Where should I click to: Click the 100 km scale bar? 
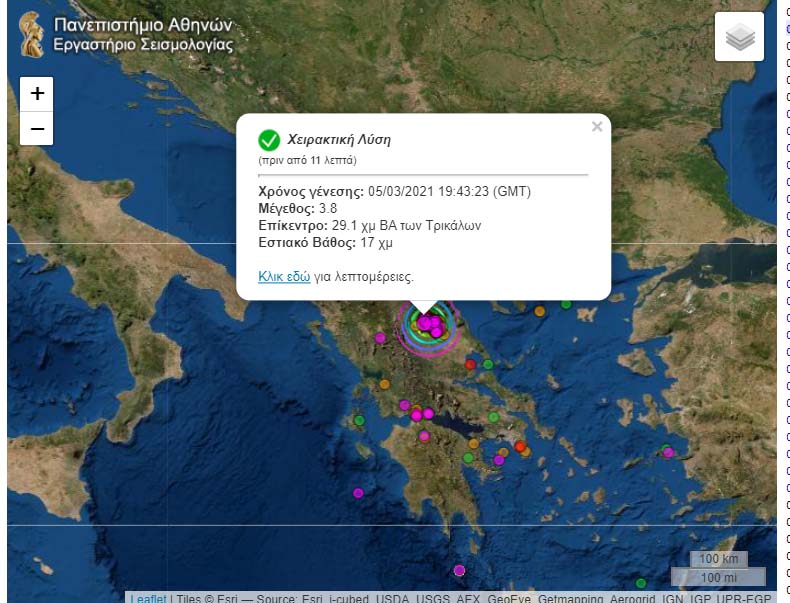coord(718,559)
